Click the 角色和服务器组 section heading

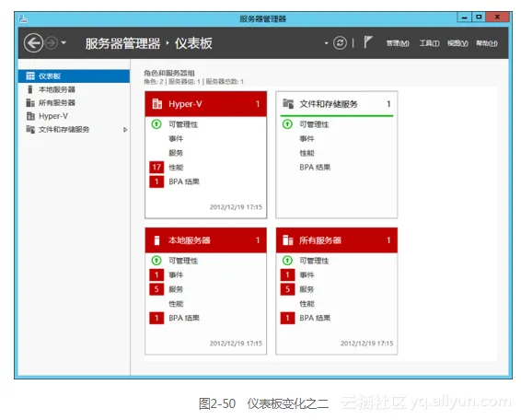169,73
